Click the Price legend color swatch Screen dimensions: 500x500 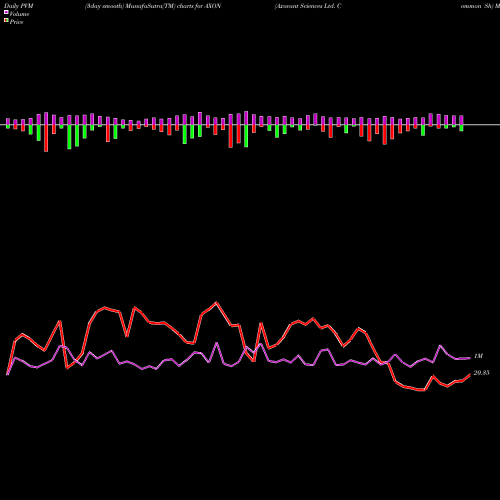pyautogui.click(x=6, y=21)
